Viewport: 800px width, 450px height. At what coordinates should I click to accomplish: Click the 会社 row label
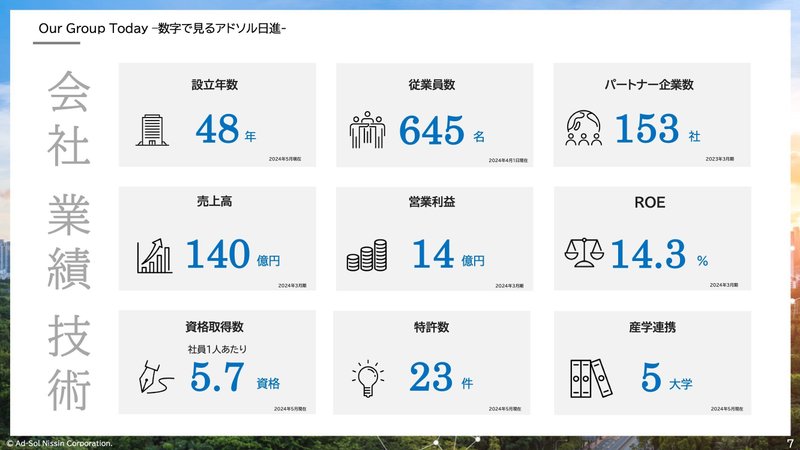69,118
